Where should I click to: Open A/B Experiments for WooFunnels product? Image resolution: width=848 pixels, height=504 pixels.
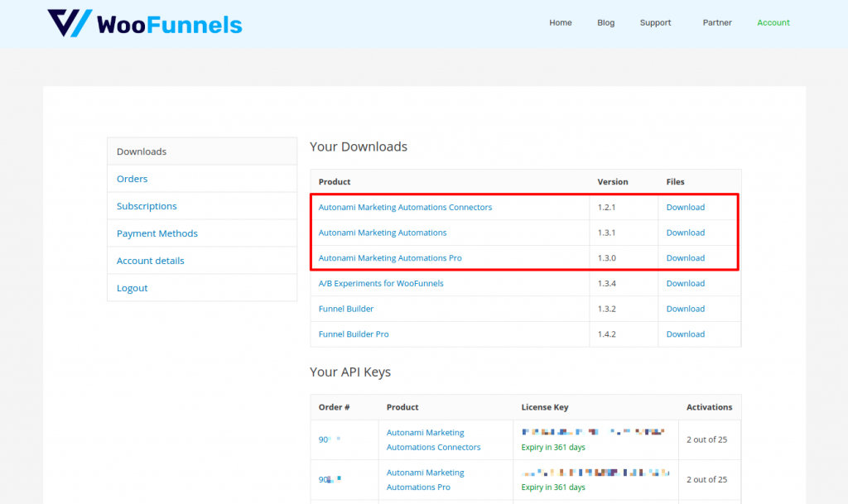tap(381, 283)
